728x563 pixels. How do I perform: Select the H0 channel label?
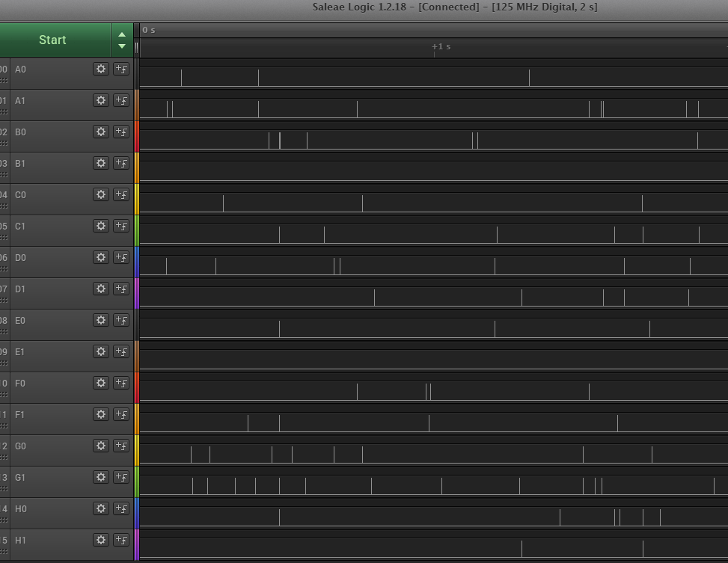tap(21, 509)
